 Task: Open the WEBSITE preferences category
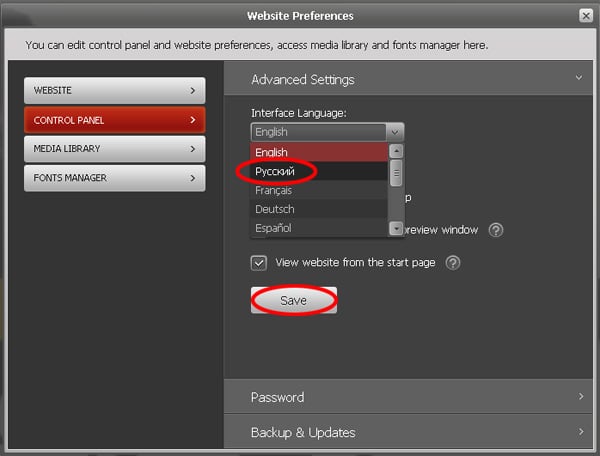(x=114, y=91)
